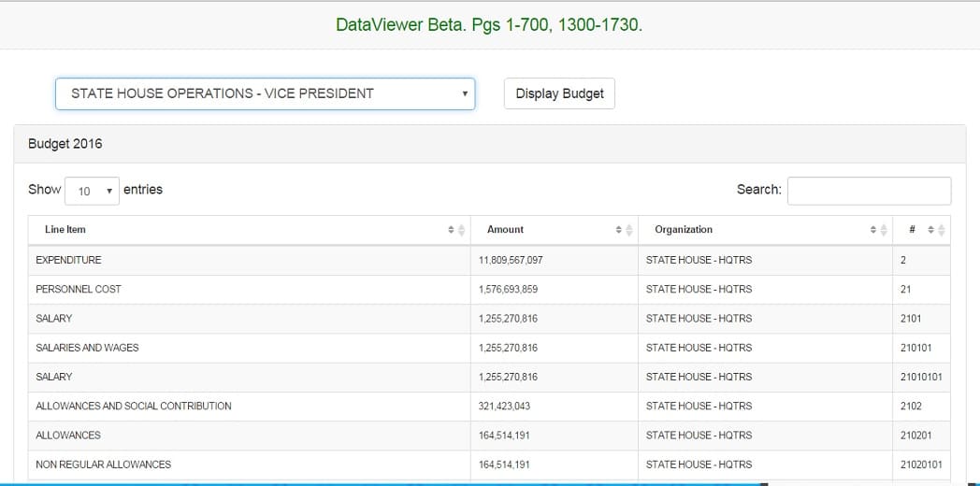Expand the Show entries count selector
Screen dimensions: 980x486
(92, 192)
